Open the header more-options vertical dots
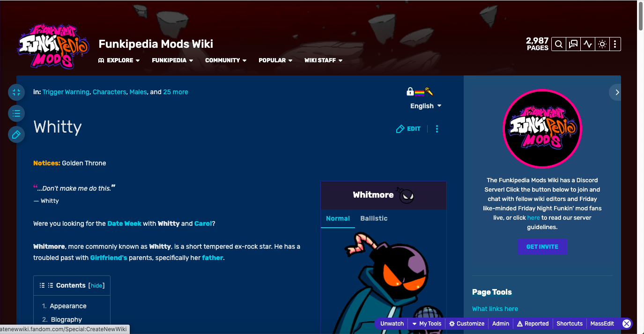Viewport: 644px width, 334px height. [x=615, y=44]
